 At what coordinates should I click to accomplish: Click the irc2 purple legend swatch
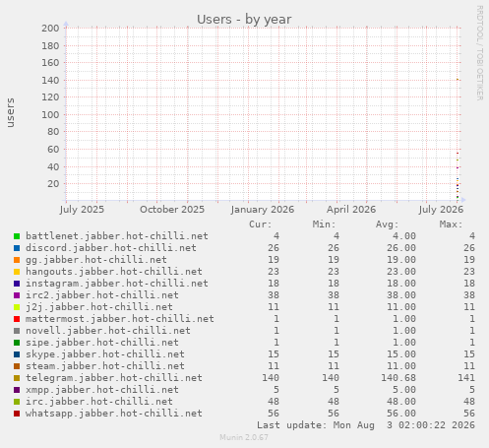coord(17,295)
